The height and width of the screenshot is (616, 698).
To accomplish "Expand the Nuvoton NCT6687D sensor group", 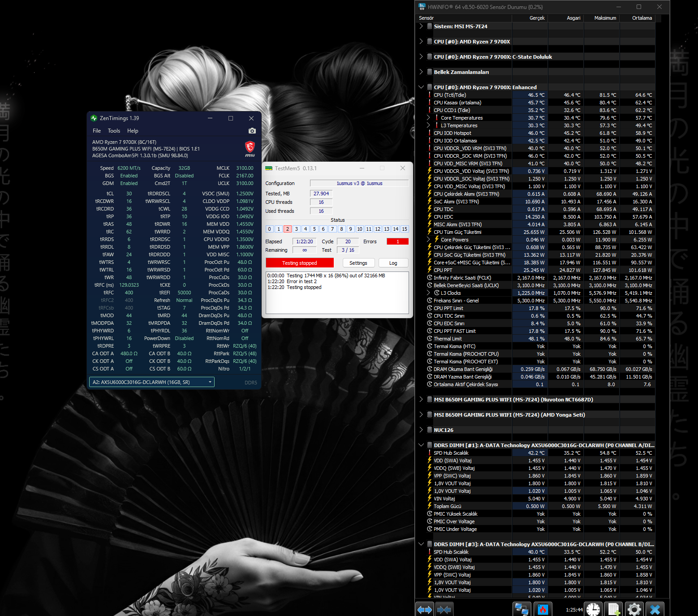I will [421, 400].
